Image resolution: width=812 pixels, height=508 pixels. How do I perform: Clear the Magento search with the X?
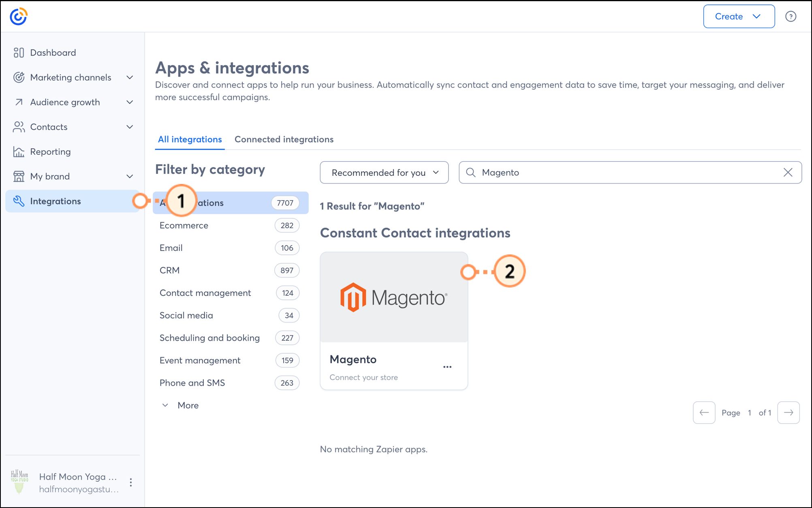(788, 173)
